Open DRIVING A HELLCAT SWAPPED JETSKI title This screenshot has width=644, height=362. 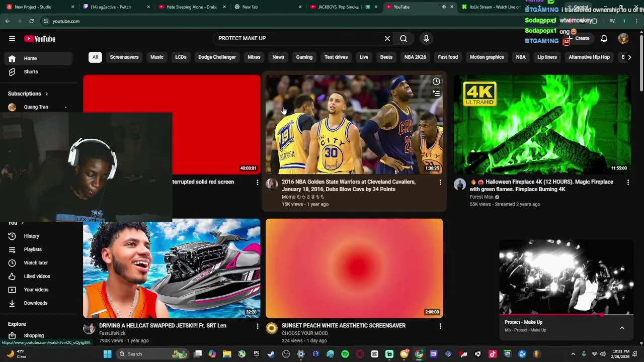163,326
